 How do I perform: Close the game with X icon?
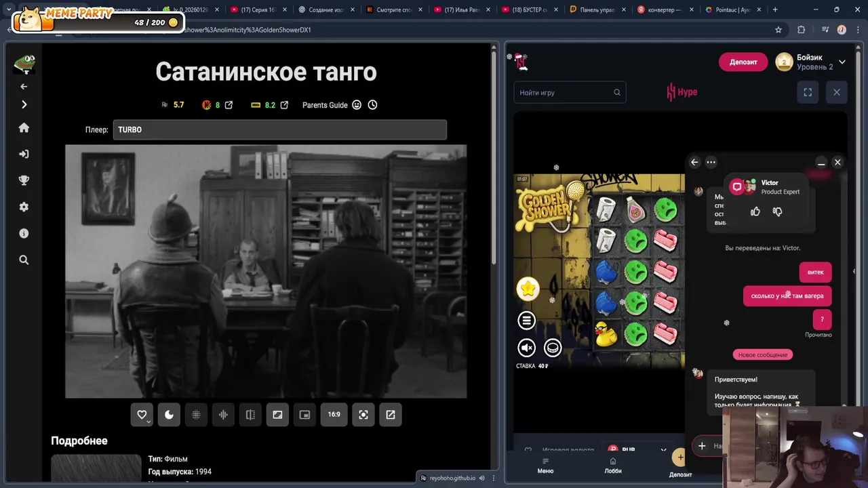click(836, 92)
